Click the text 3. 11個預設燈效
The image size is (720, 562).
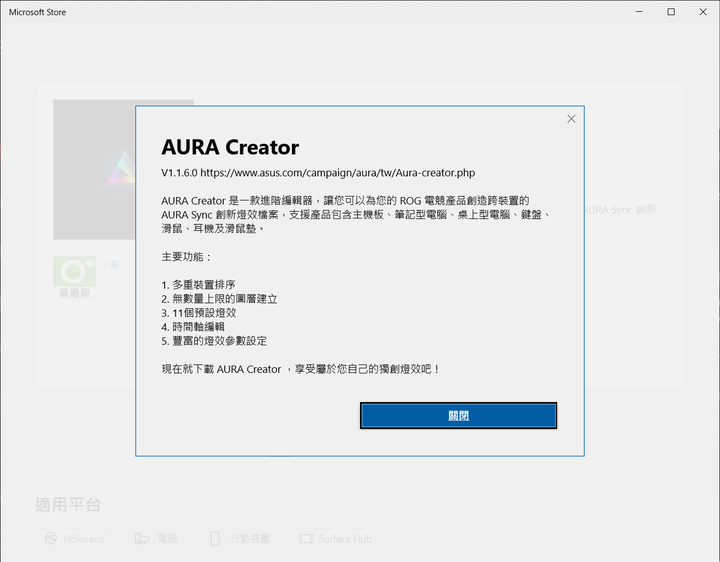[x=199, y=313]
